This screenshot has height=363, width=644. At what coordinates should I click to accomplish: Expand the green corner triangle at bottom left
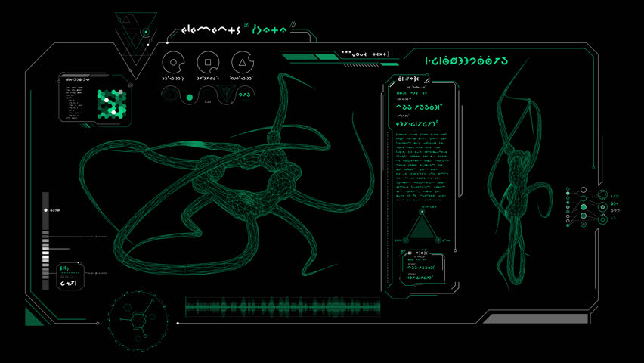coord(33,315)
